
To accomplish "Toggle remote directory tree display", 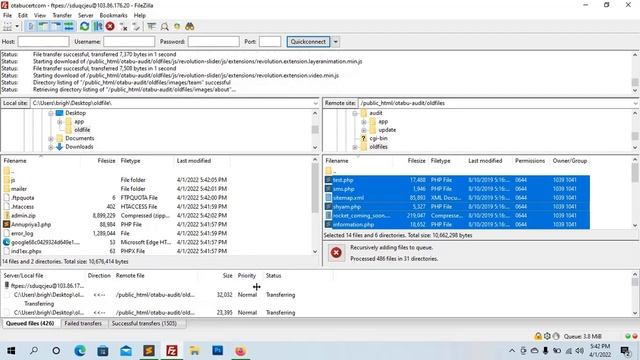I will pyautogui.click(x=56, y=27).
